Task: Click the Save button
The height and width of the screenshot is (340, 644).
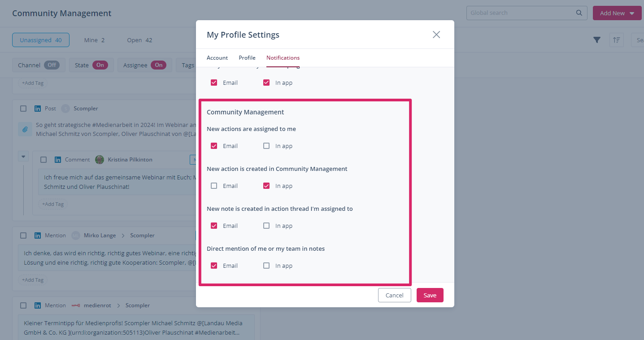Action: pos(430,295)
